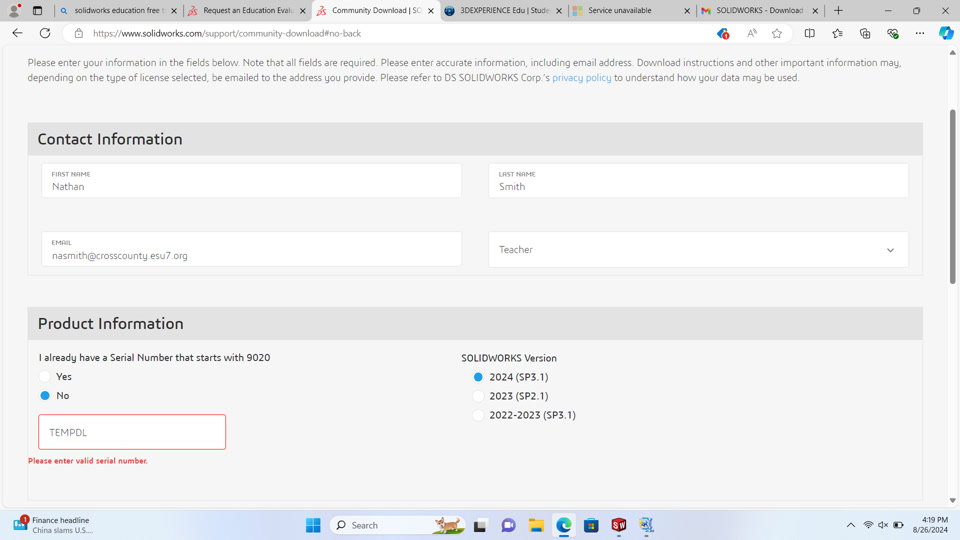Open Edge Settings and more menu
The image size is (960, 540).
920,33
